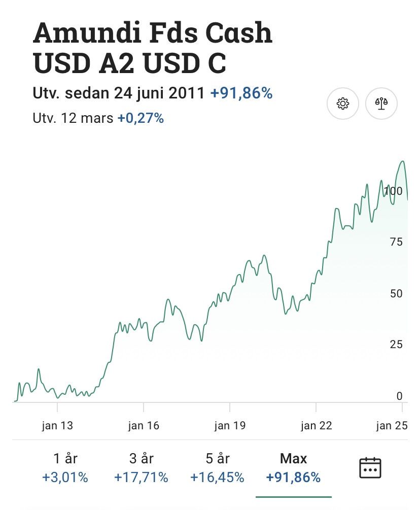Click the 'jan 16' x-axis label
420x510 pixels.
click(x=144, y=425)
